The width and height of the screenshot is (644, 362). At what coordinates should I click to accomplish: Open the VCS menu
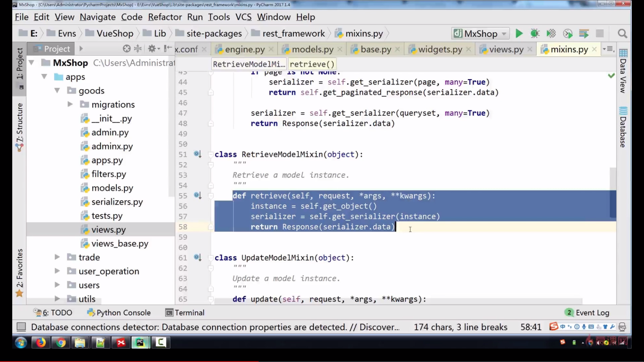pyautogui.click(x=243, y=17)
